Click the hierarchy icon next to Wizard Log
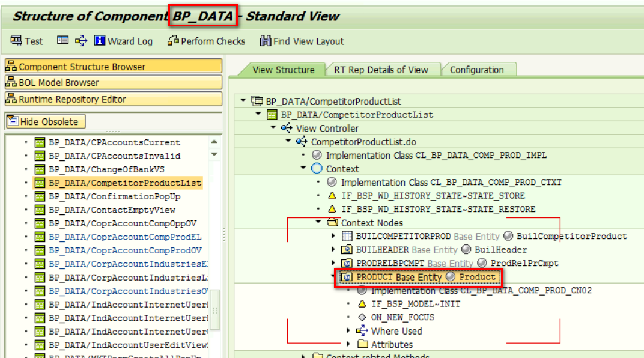 pos(81,41)
